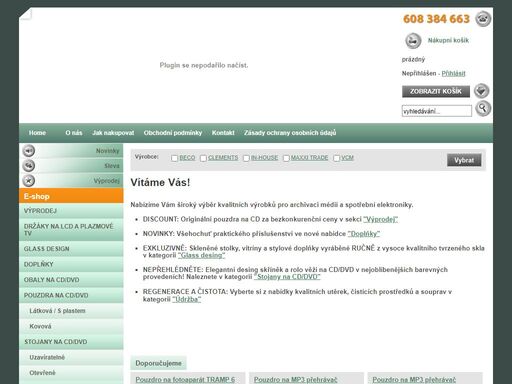Focus the vyhledávání search field
The image size is (512, 384).
437,111
